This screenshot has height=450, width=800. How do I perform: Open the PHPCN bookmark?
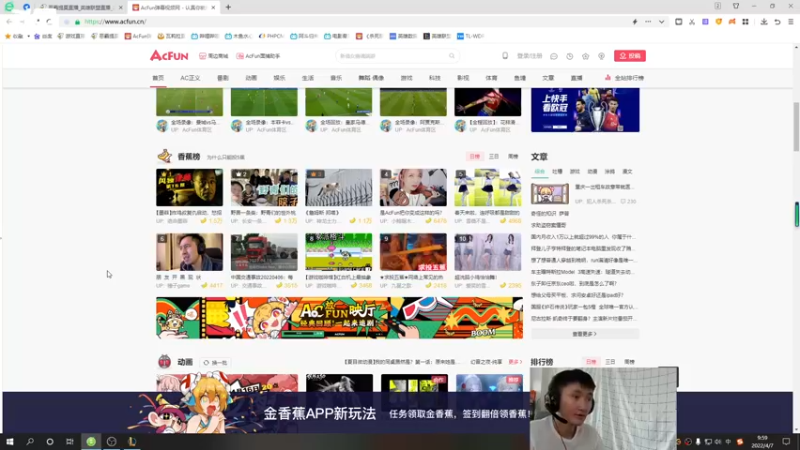tap(271, 36)
